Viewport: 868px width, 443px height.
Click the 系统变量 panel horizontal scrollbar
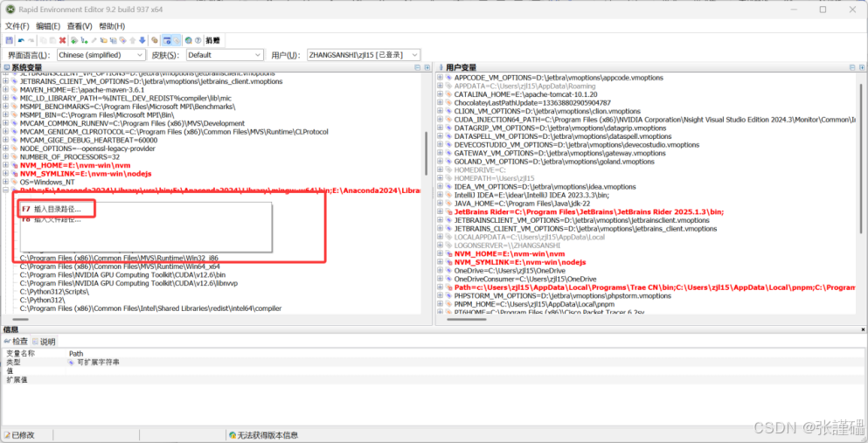(x=21, y=319)
